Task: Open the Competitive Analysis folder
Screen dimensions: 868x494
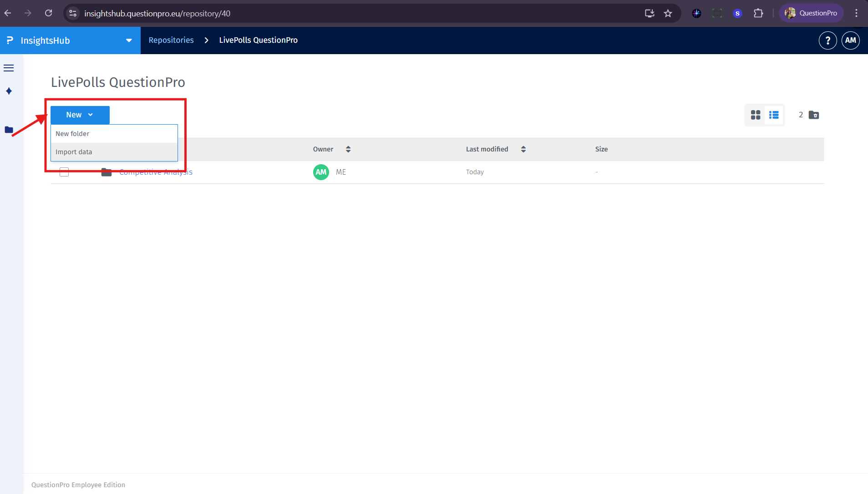Action: point(156,172)
